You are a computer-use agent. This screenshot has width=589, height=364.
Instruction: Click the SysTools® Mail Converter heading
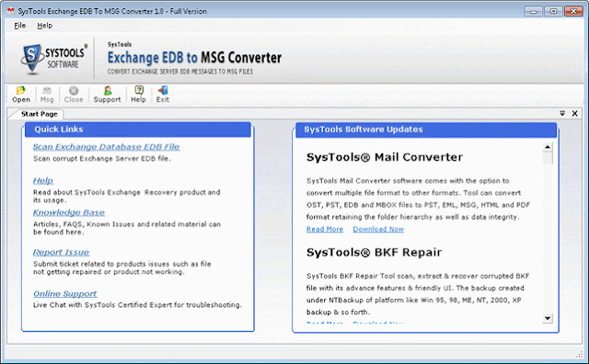385,157
